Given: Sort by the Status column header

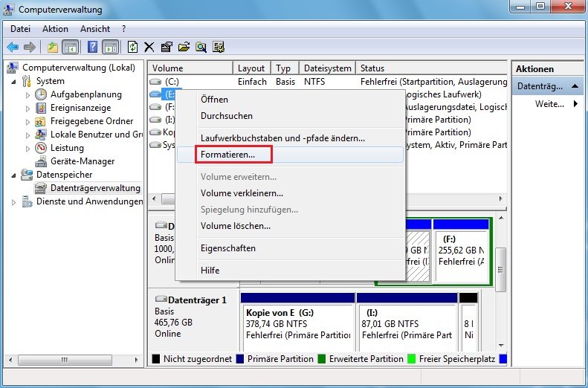Looking at the screenshot, I should pyautogui.click(x=431, y=68).
